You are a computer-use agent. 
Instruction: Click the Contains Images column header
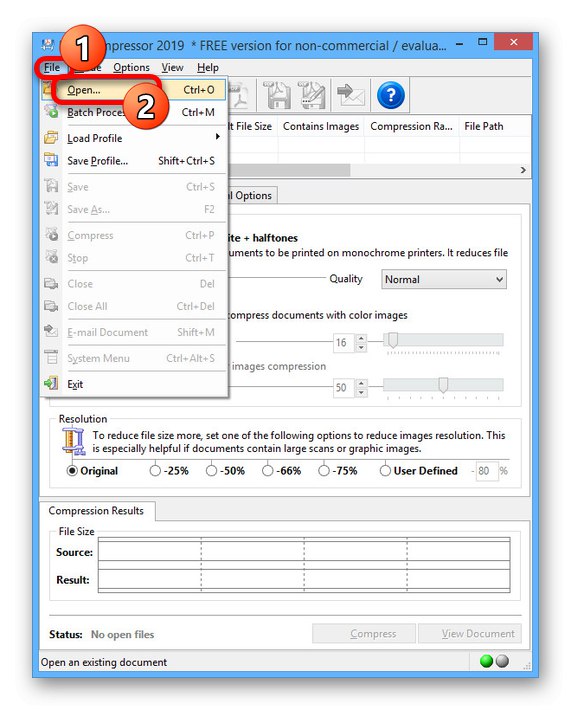(321, 126)
